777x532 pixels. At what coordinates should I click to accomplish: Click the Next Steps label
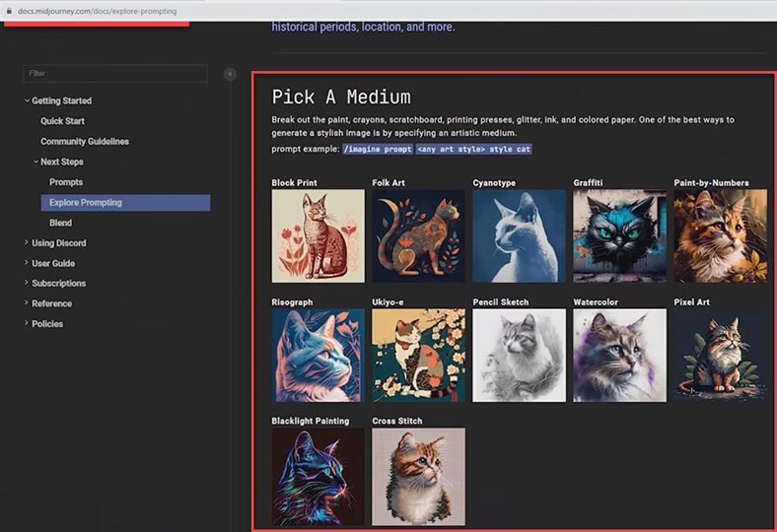(62, 162)
